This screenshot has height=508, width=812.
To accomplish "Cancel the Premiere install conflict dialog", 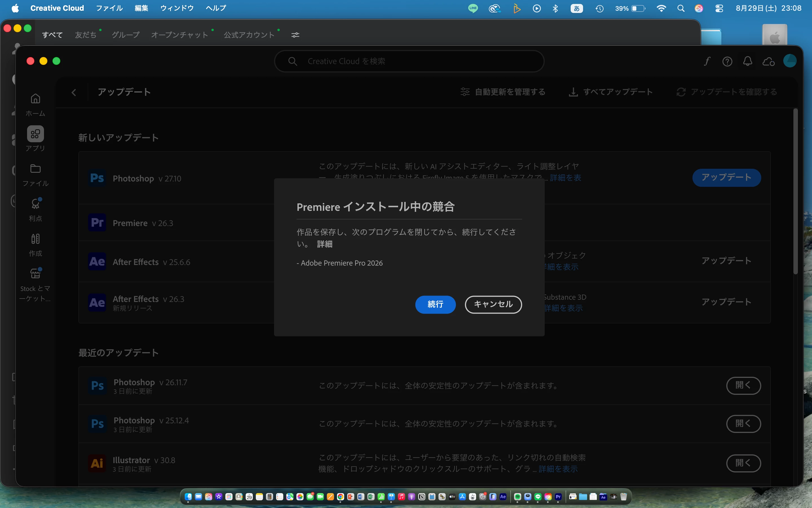I will pos(493,305).
